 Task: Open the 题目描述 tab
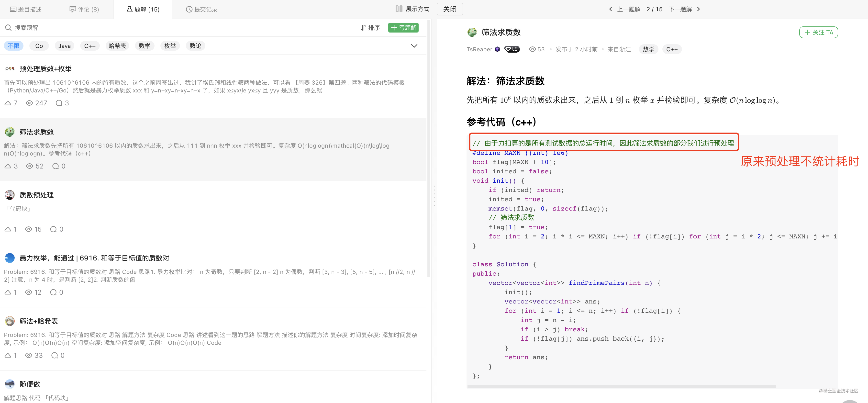pyautogui.click(x=26, y=10)
